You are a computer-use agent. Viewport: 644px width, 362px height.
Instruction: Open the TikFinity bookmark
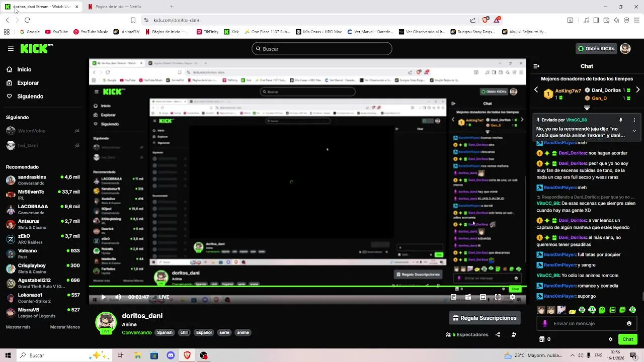pos(208,32)
